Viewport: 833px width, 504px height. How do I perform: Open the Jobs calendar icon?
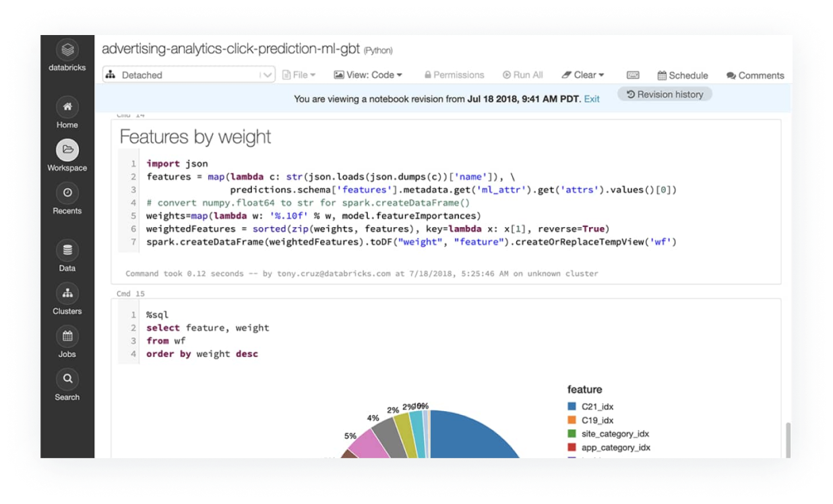(67, 336)
